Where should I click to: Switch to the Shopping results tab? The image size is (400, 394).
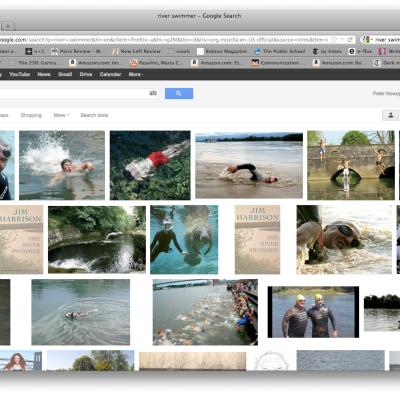(31, 115)
